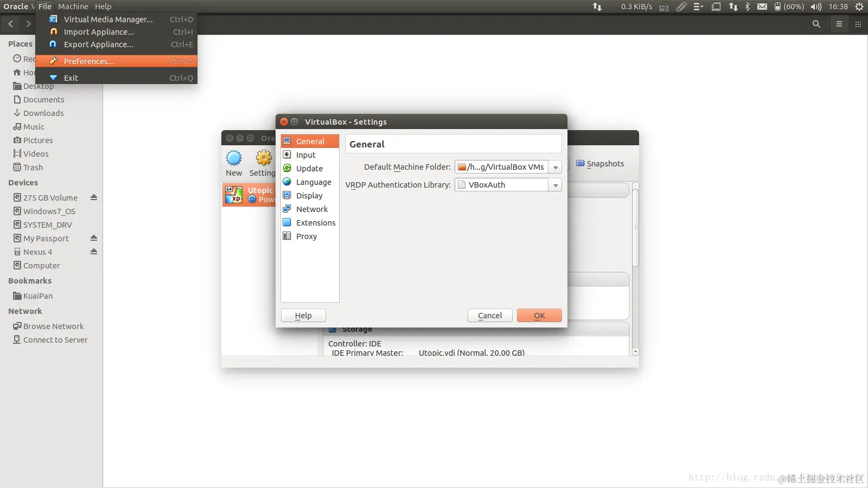Open the Help menu in menu bar
The image size is (868, 488).
click(103, 7)
